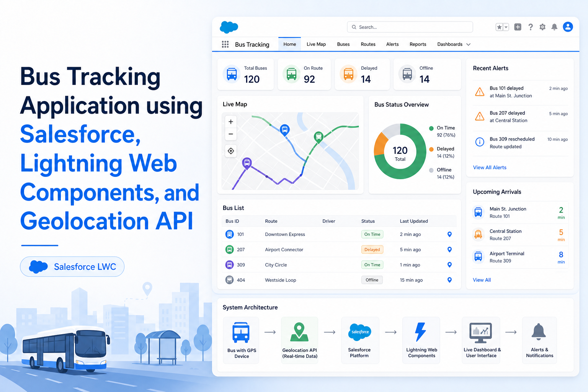Click the Offline legend dot

coord(431,170)
